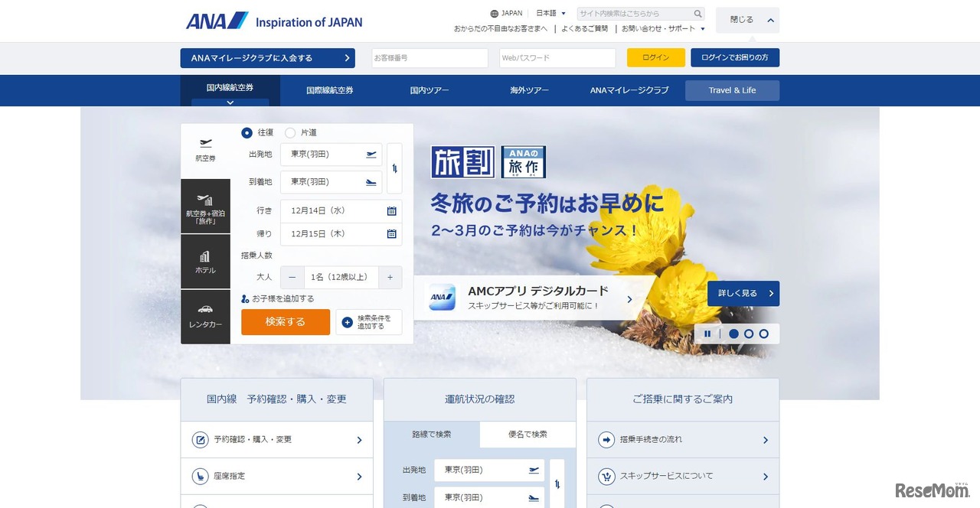The height and width of the screenshot is (508, 980).
Task: Click the yellow ログイン button
Action: tap(655, 58)
